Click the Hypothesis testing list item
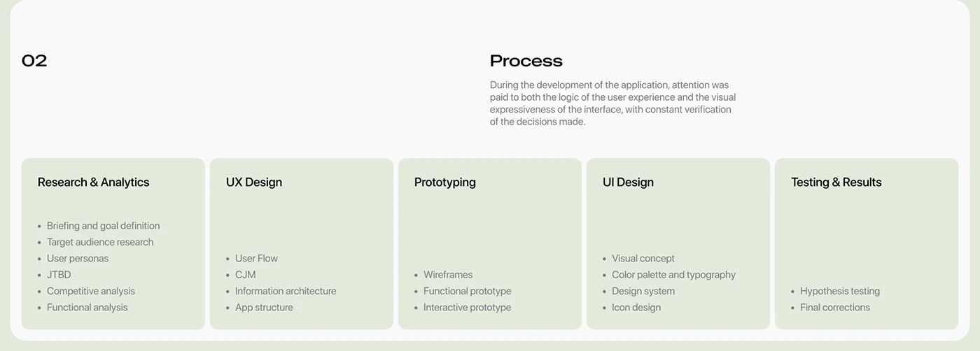 coord(840,291)
